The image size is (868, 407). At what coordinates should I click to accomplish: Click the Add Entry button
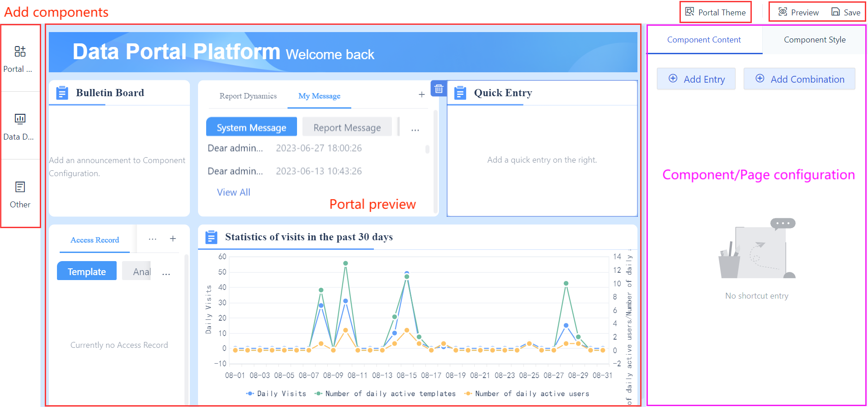pyautogui.click(x=696, y=79)
